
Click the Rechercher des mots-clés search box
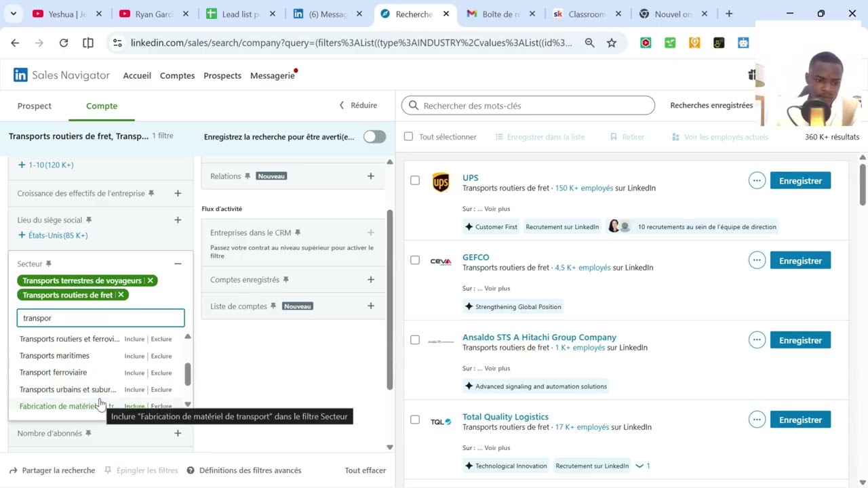point(528,106)
